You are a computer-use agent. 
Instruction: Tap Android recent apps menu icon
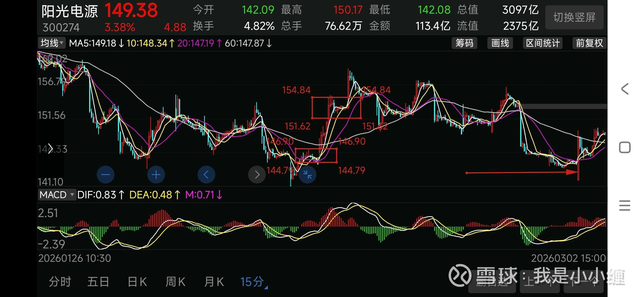click(625, 206)
